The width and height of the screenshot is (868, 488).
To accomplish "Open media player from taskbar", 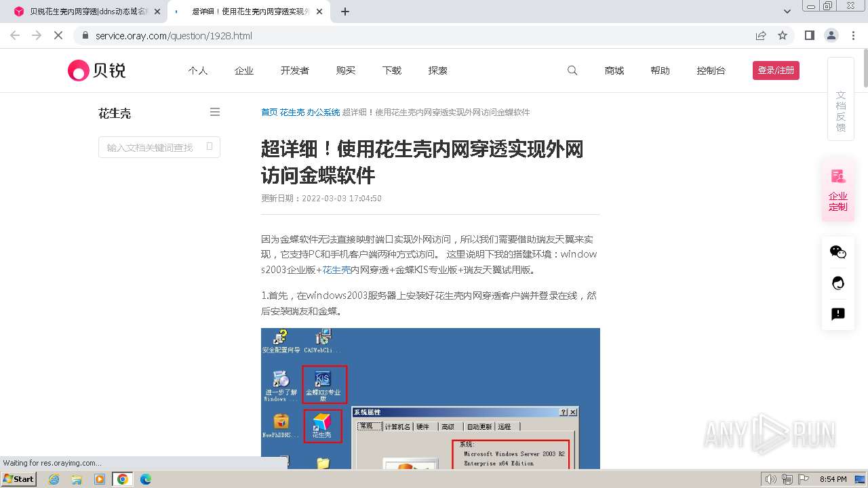I will (100, 479).
